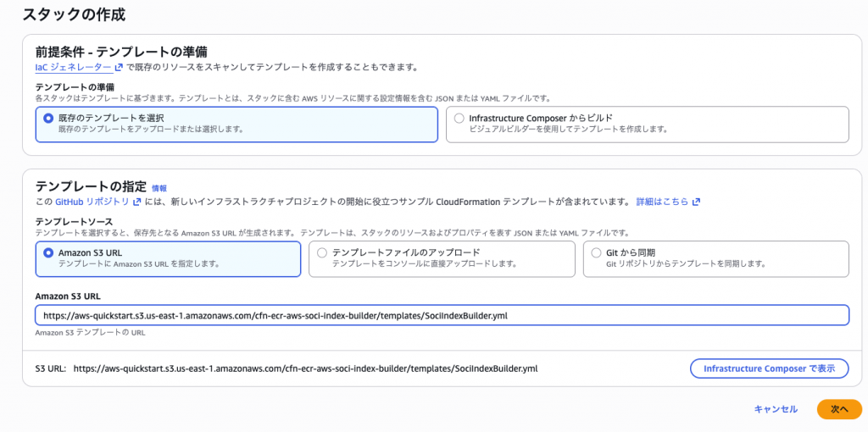Open the 情報 info link

coord(159,188)
